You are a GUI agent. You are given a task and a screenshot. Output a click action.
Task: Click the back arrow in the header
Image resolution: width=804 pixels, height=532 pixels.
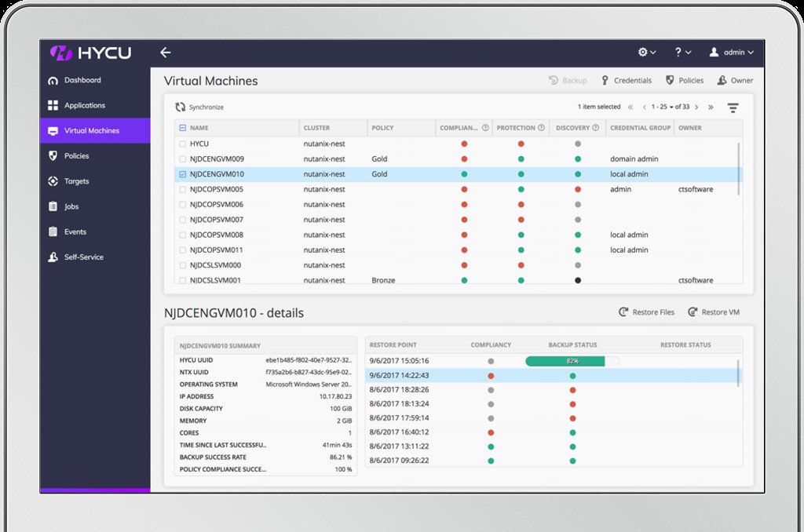165,52
